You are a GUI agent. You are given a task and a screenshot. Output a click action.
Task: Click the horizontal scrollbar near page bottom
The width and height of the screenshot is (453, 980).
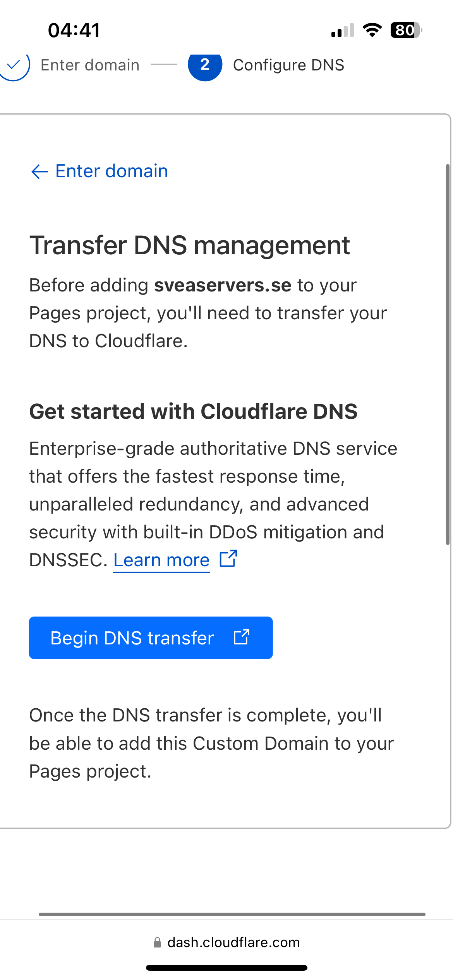(232, 914)
